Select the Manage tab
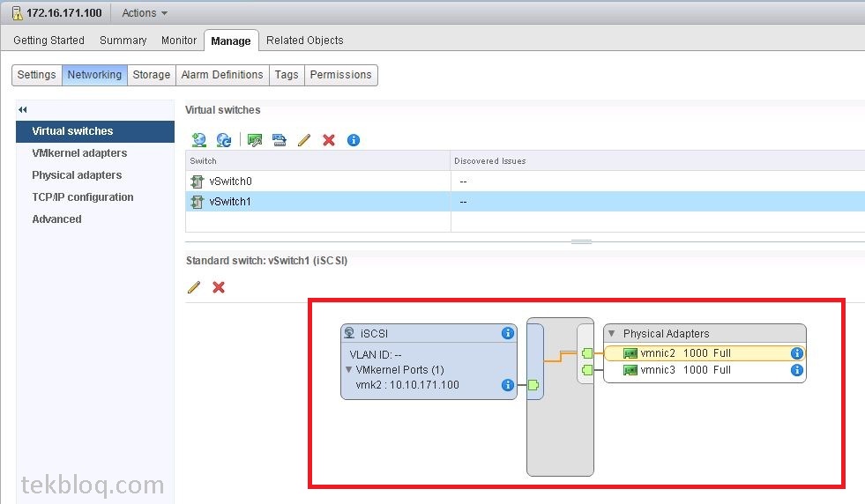865x504 pixels. 231,41
